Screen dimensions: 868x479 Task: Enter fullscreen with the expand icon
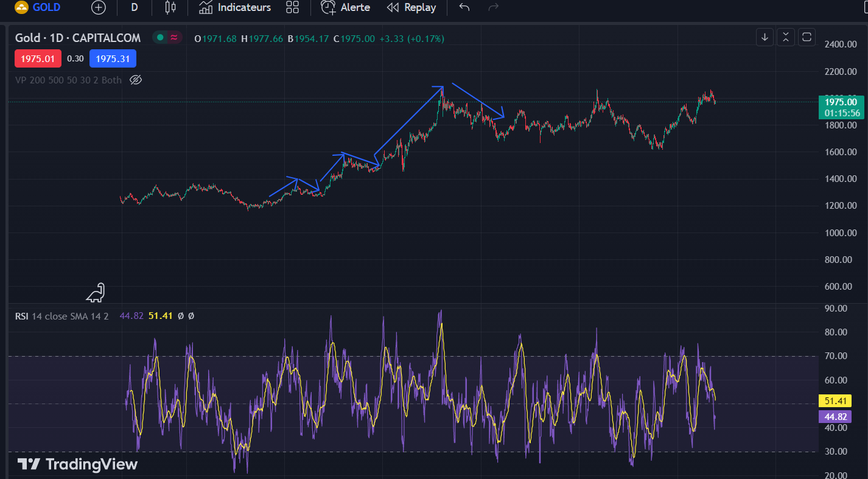coord(807,37)
